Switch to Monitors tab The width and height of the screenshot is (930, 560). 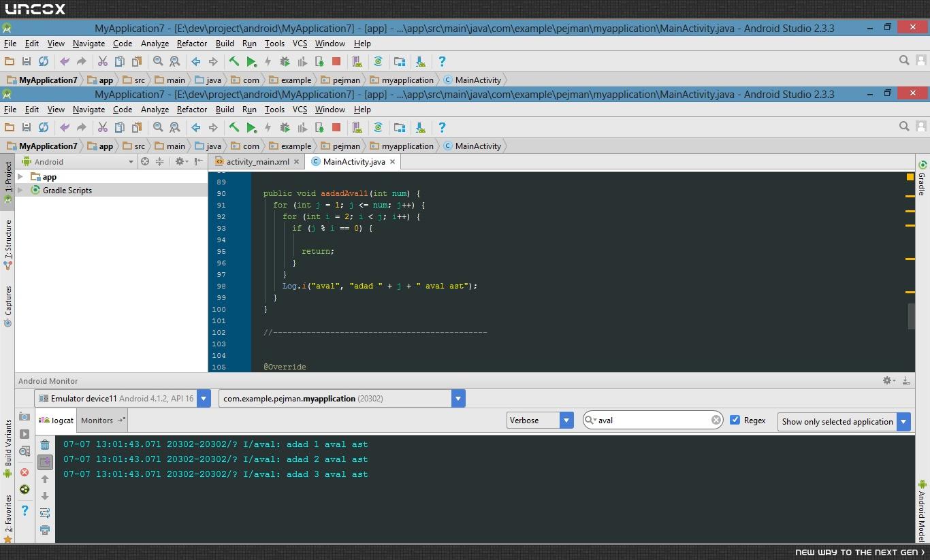point(103,421)
